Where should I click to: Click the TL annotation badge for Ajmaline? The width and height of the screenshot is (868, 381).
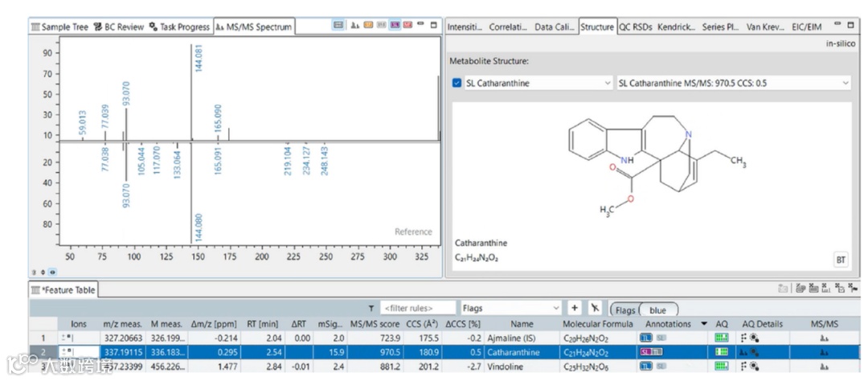coord(646,338)
